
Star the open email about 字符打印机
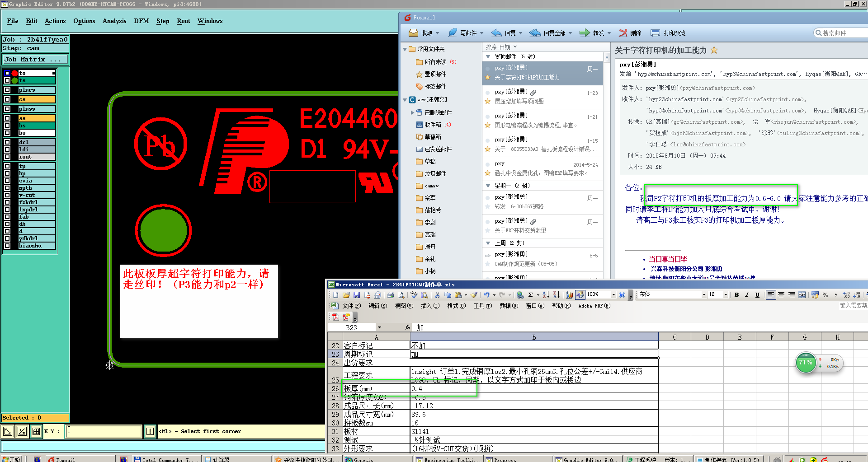pyautogui.click(x=714, y=50)
